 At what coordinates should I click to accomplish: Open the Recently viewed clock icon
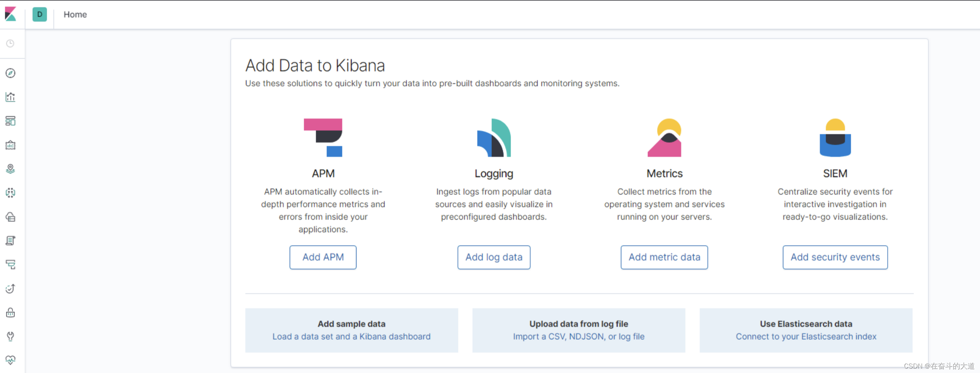coord(10,43)
